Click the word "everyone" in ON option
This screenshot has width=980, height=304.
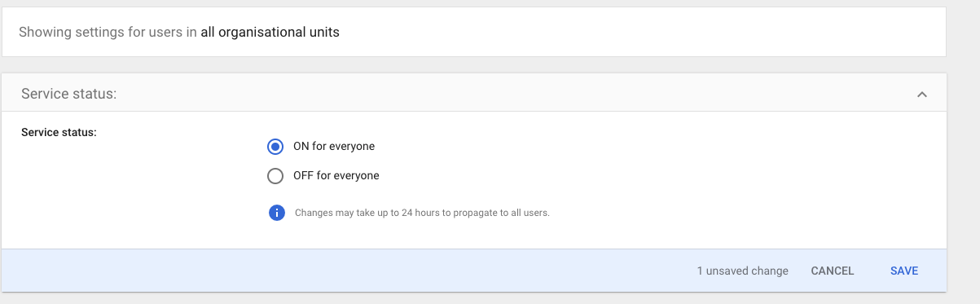[x=352, y=147]
